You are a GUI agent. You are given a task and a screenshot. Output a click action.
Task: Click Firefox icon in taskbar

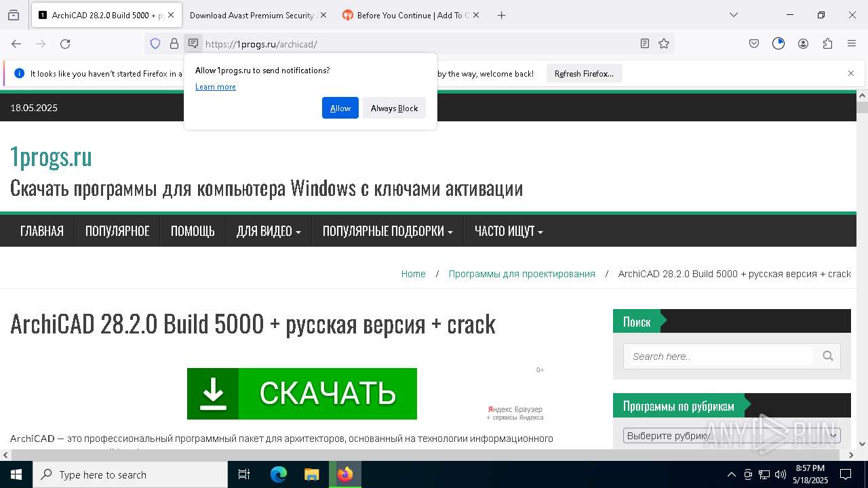345,474
